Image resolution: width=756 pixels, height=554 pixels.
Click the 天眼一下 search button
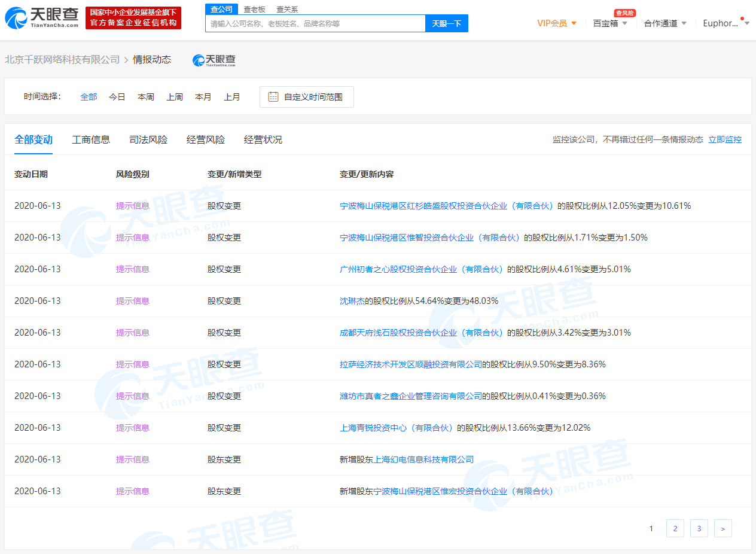tap(446, 23)
